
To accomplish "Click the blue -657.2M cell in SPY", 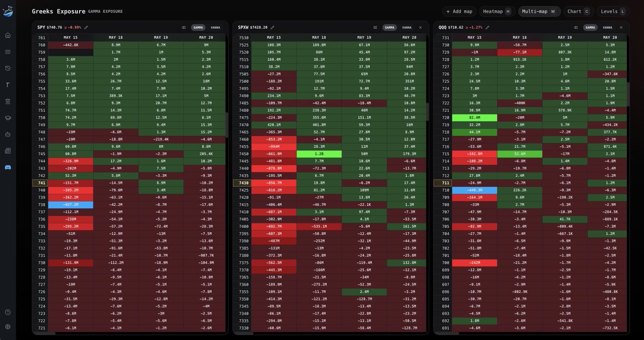I will [x=71, y=205].
